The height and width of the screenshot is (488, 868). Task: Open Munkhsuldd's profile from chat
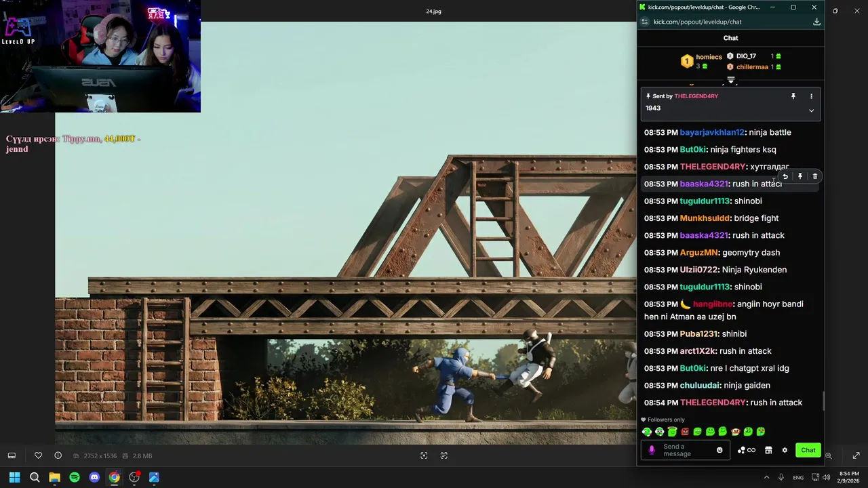[705, 218]
